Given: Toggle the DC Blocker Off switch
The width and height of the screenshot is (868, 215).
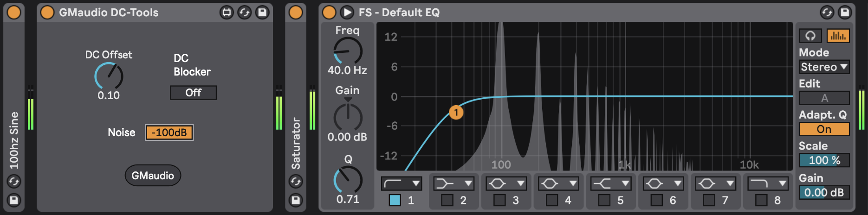Looking at the screenshot, I should [x=193, y=93].
